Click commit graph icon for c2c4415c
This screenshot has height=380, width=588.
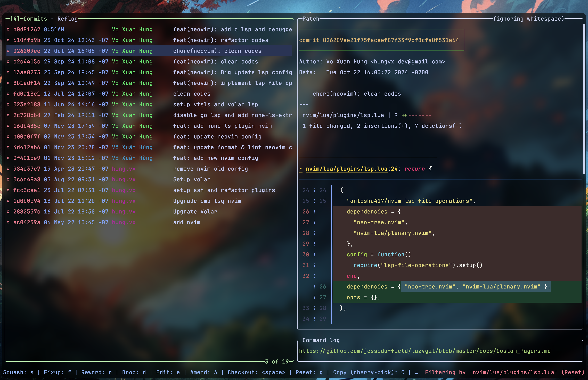(x=8, y=62)
